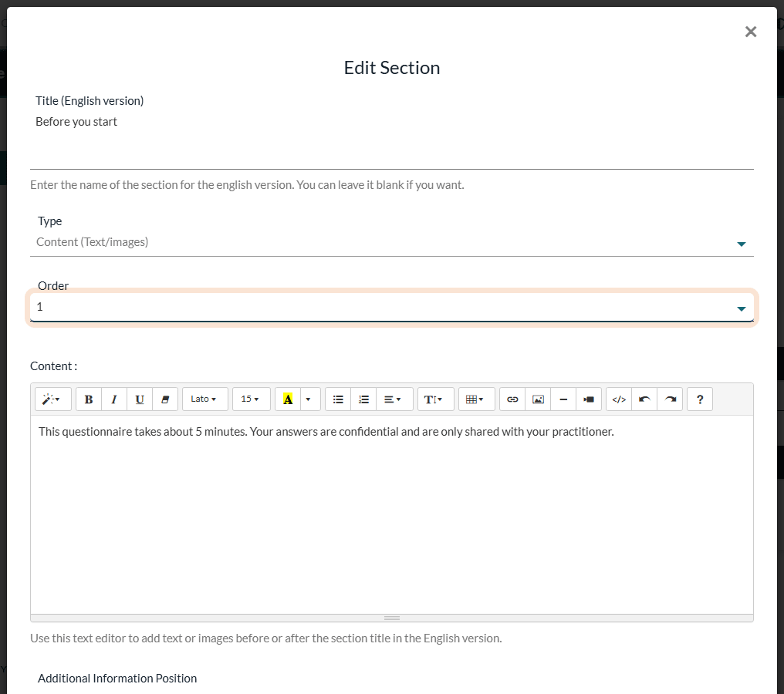Toggle bold formatting

pos(89,399)
